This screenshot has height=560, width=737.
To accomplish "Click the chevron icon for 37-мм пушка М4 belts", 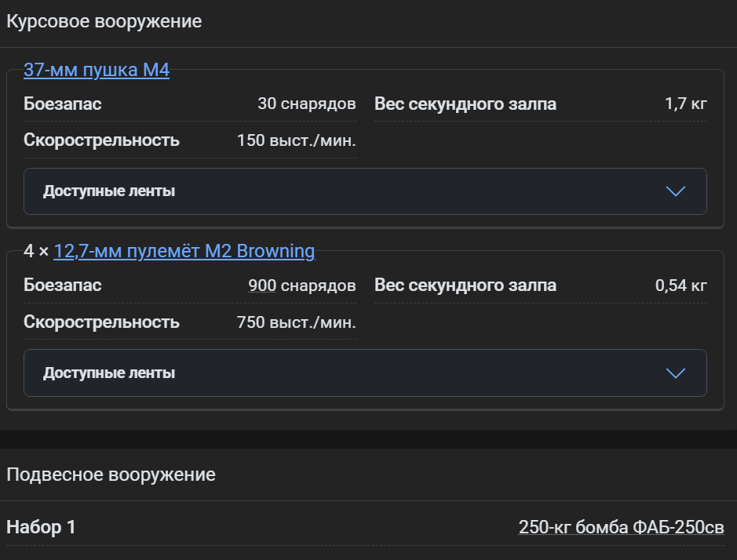I will point(675,191).
